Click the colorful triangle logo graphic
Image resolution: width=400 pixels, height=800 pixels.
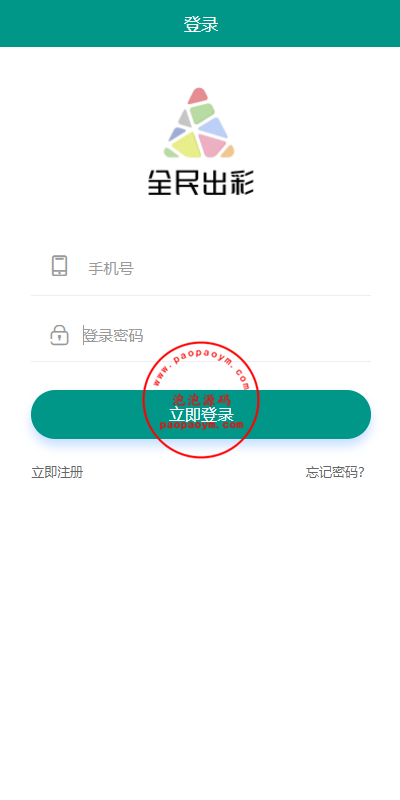click(x=199, y=122)
